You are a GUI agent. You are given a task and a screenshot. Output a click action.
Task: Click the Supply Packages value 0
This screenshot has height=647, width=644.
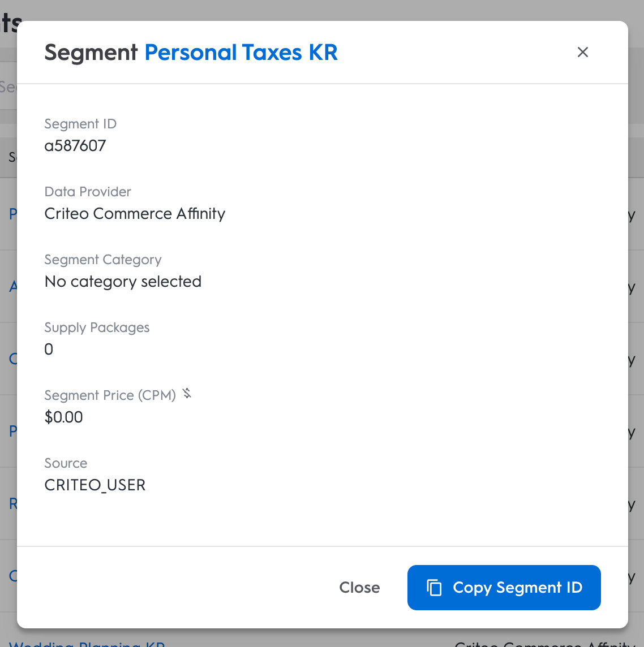point(49,350)
